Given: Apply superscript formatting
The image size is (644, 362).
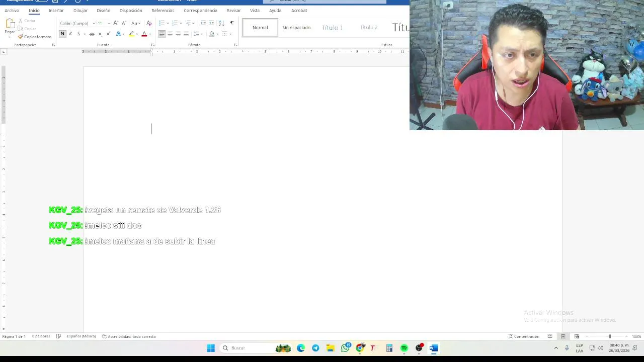Looking at the screenshot, I should point(108,34).
